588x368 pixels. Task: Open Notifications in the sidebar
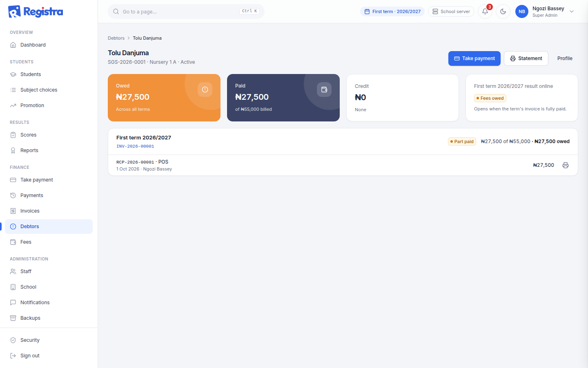tap(49, 303)
